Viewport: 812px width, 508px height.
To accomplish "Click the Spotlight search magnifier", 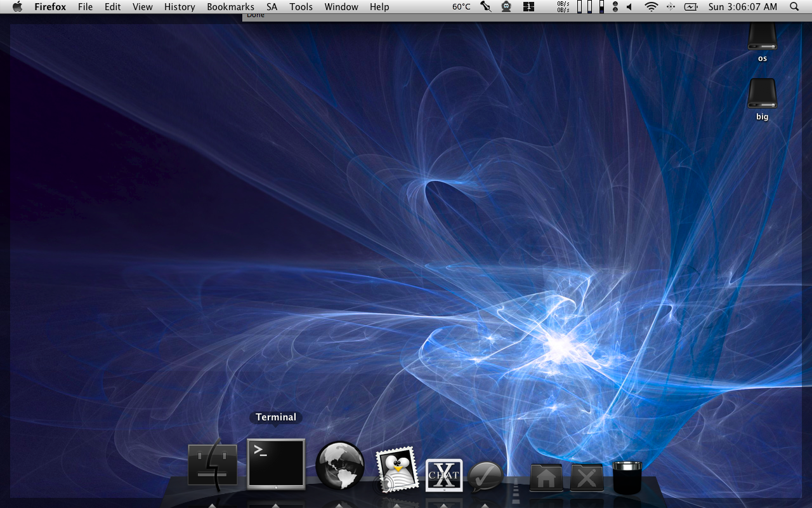I will coord(794,7).
